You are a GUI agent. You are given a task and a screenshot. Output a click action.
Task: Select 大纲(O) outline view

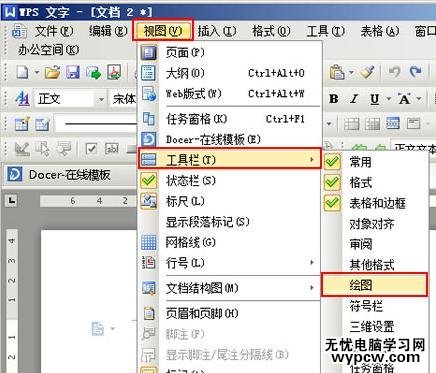click(x=230, y=73)
